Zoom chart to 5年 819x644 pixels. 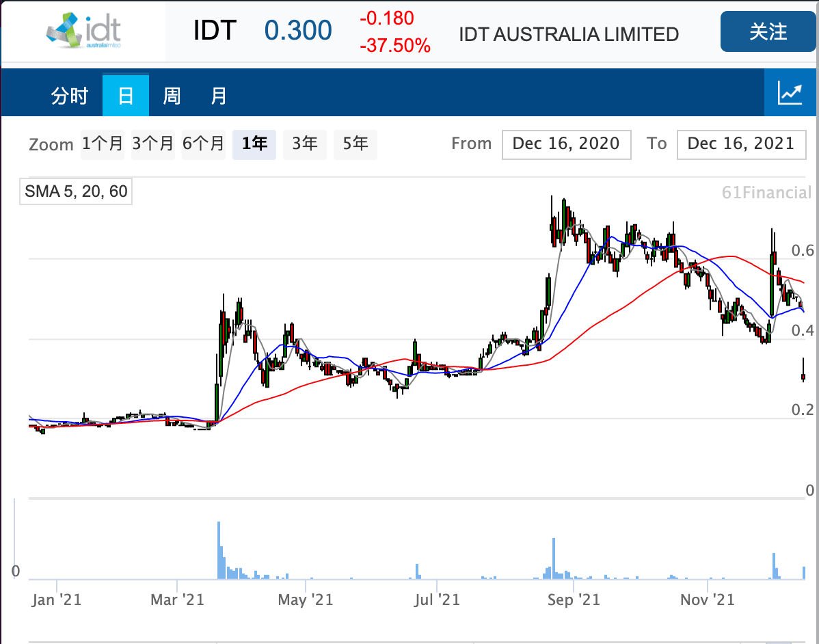tap(355, 144)
